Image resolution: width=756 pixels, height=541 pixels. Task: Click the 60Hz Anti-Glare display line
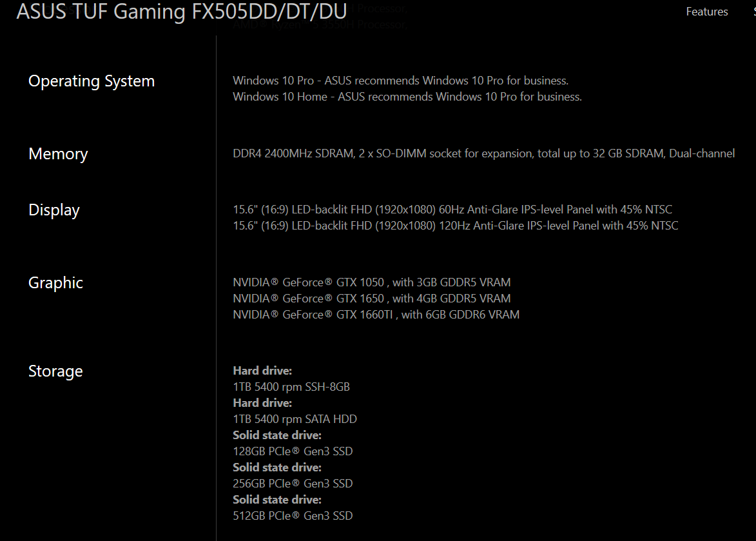[x=452, y=210]
